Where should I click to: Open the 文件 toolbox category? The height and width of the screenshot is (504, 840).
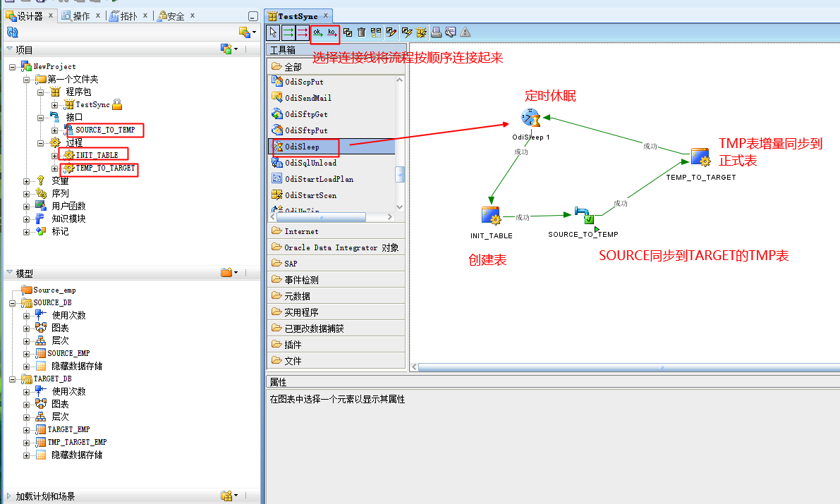pos(336,360)
